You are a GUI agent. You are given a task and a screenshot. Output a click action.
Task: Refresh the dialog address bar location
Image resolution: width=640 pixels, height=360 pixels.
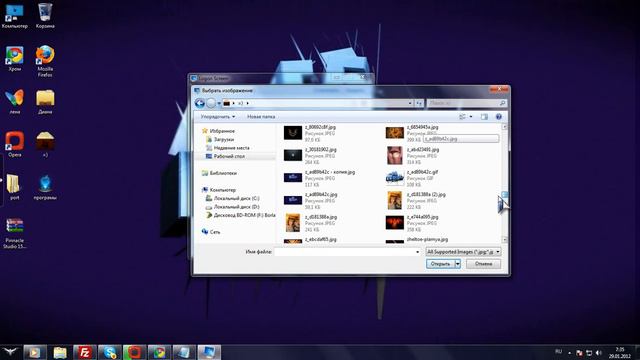point(419,103)
